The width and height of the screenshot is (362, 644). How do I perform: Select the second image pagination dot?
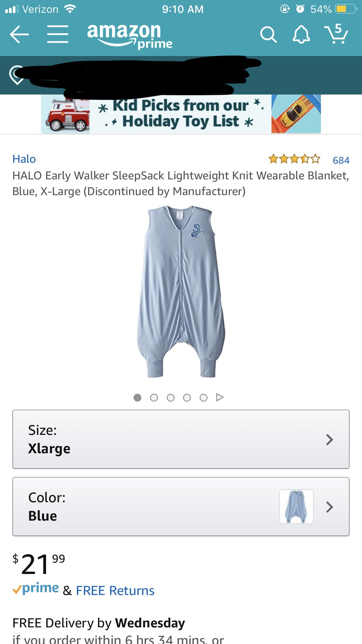[x=154, y=398]
